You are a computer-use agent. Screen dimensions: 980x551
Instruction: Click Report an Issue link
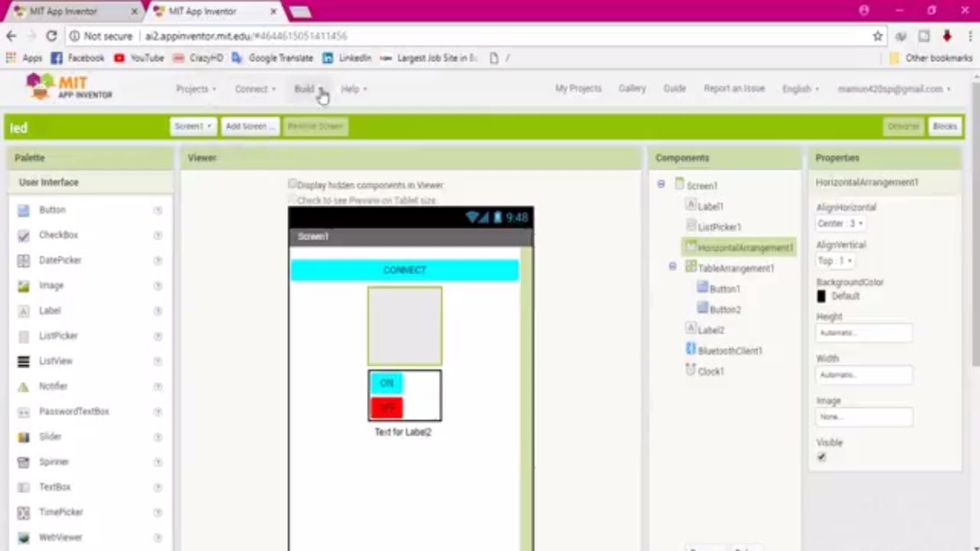[734, 89]
